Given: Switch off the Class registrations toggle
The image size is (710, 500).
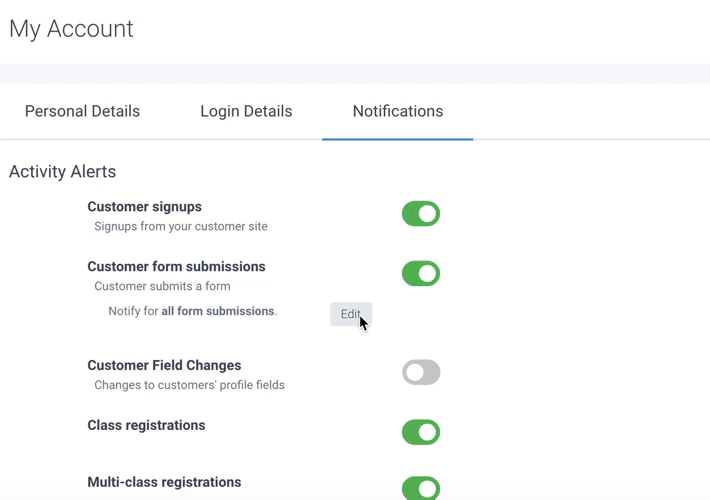Looking at the screenshot, I should pyautogui.click(x=421, y=432).
